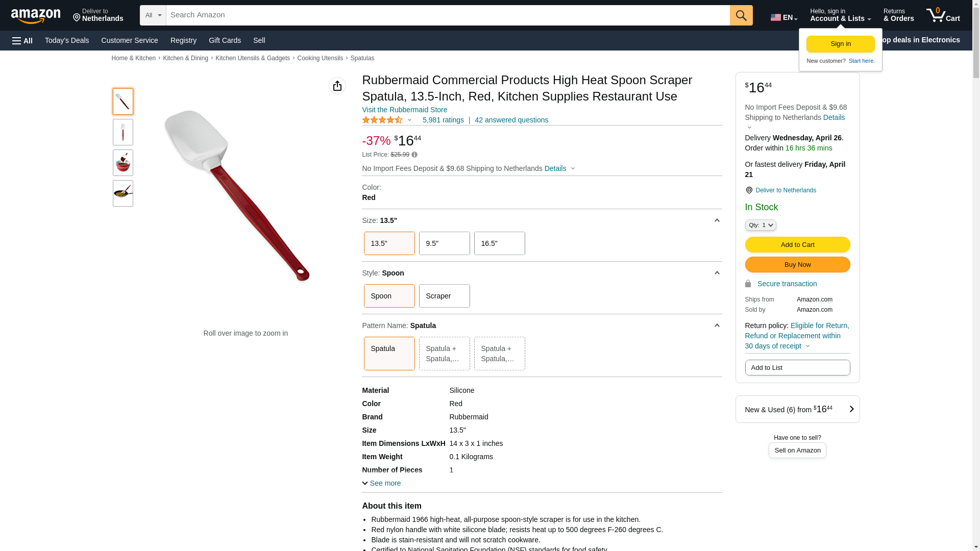Select the red swatch bowl thumbnail
The height and width of the screenshot is (551, 980).
[x=123, y=163]
